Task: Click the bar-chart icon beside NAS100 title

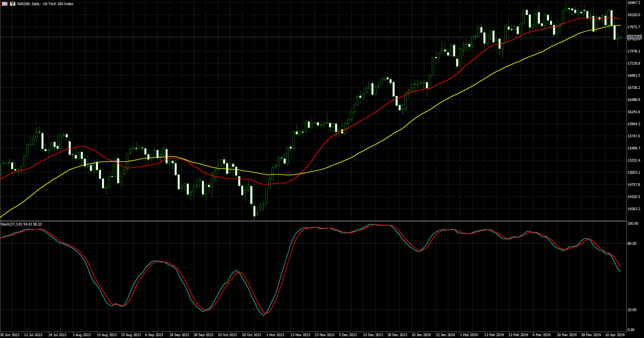Action: click(12, 4)
